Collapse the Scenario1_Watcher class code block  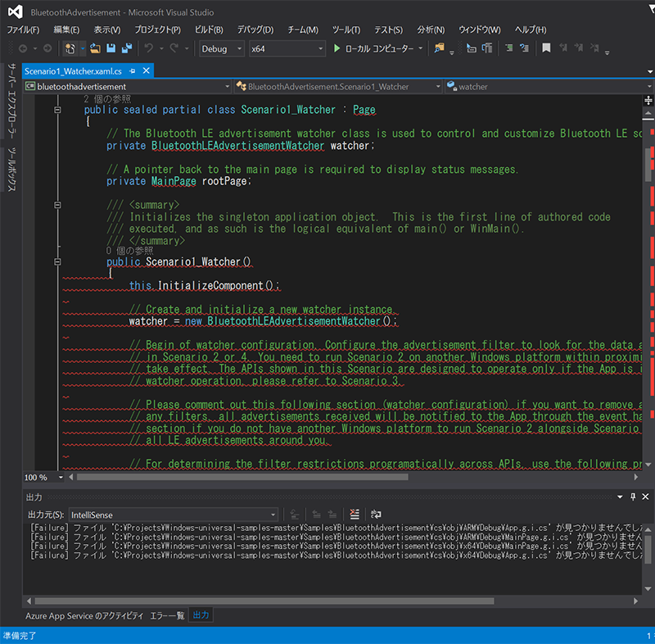pos(57,110)
